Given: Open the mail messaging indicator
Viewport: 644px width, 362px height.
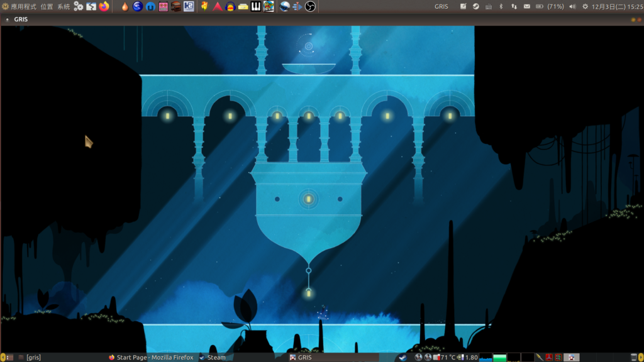Looking at the screenshot, I should 526,6.
